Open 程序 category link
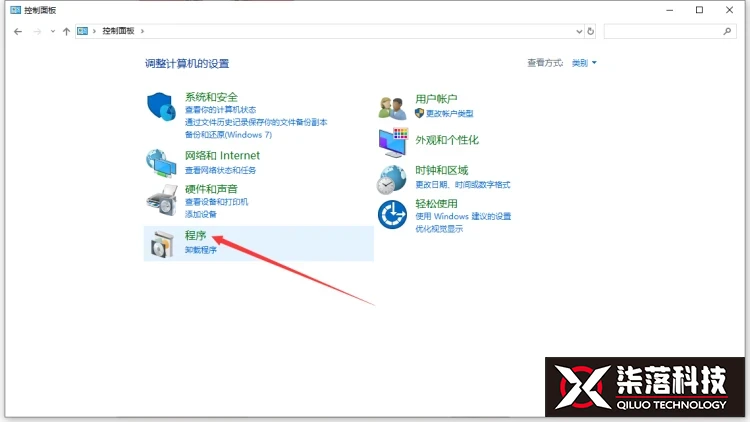750x422 pixels. click(195, 235)
